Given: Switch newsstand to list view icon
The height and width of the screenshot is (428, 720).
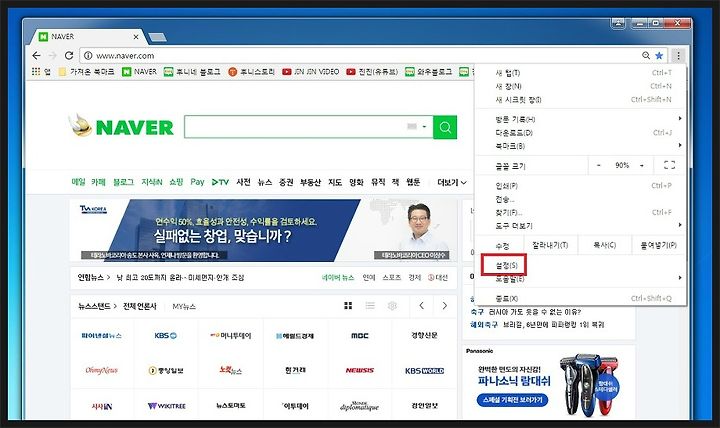Looking at the screenshot, I should 370,305.
